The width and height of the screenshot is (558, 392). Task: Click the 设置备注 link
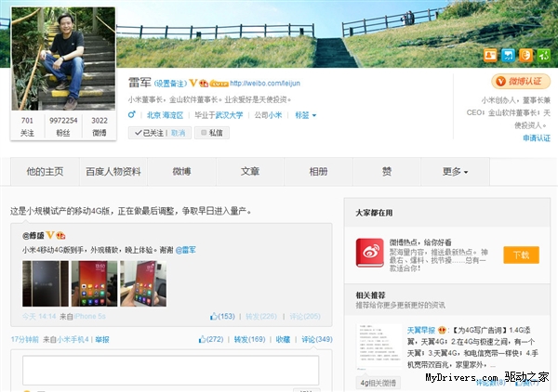tap(170, 84)
